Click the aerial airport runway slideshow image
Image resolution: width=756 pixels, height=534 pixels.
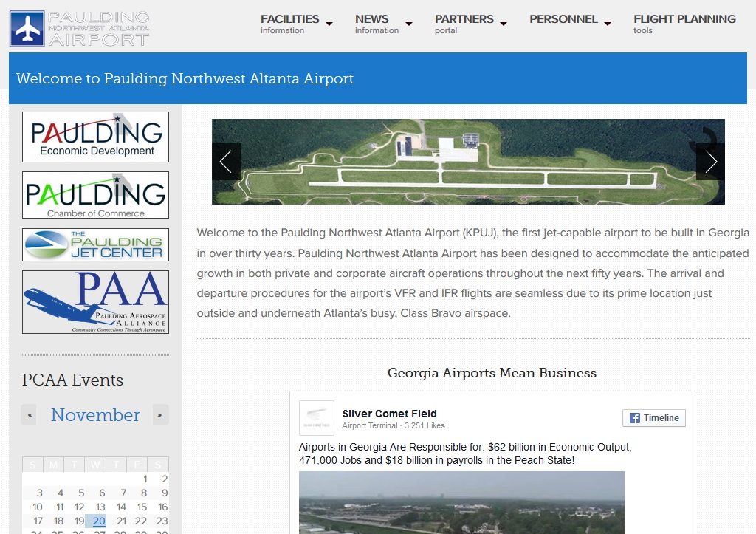tap(468, 162)
